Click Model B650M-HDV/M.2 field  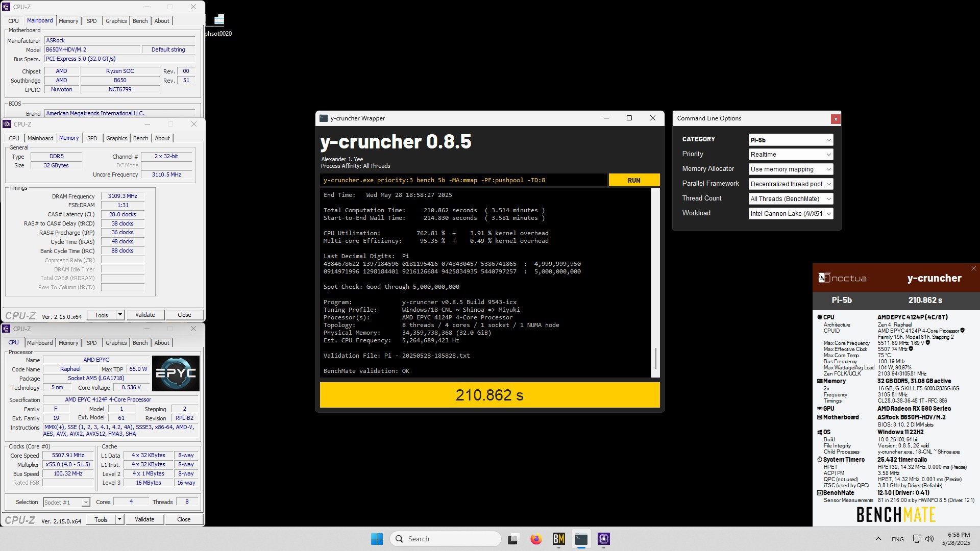point(92,49)
